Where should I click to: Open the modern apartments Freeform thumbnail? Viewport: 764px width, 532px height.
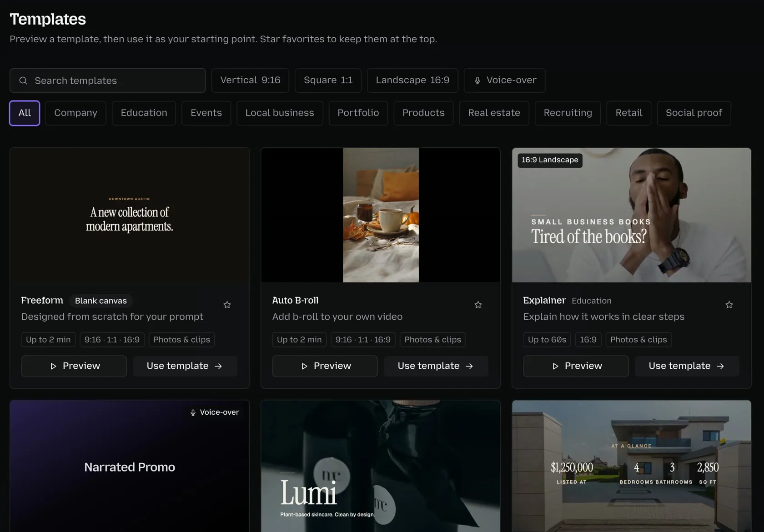pos(130,215)
